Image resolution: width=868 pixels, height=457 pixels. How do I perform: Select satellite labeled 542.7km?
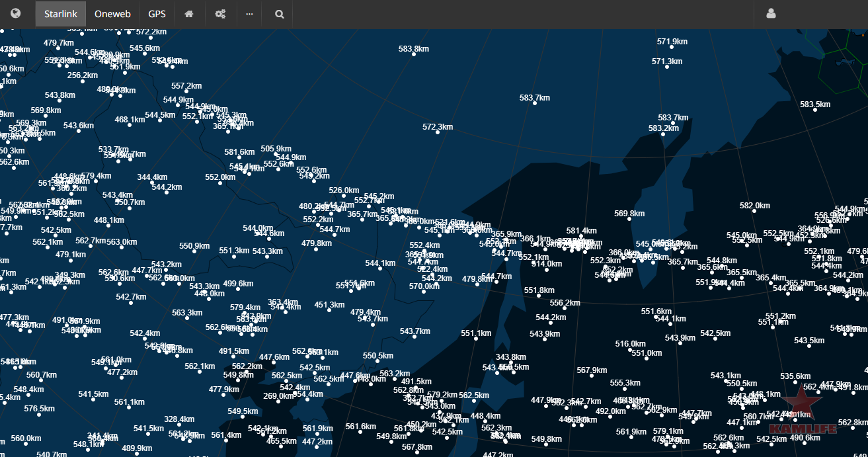click(x=131, y=297)
